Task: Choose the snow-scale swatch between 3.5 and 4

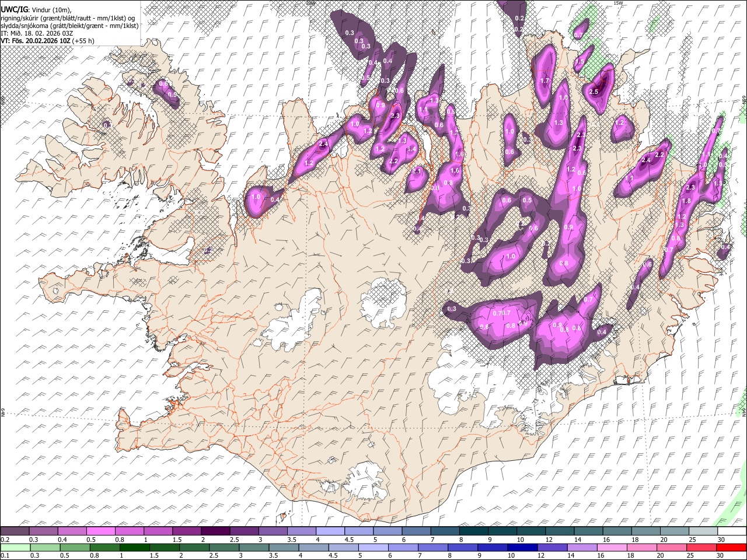Action: click(x=301, y=531)
